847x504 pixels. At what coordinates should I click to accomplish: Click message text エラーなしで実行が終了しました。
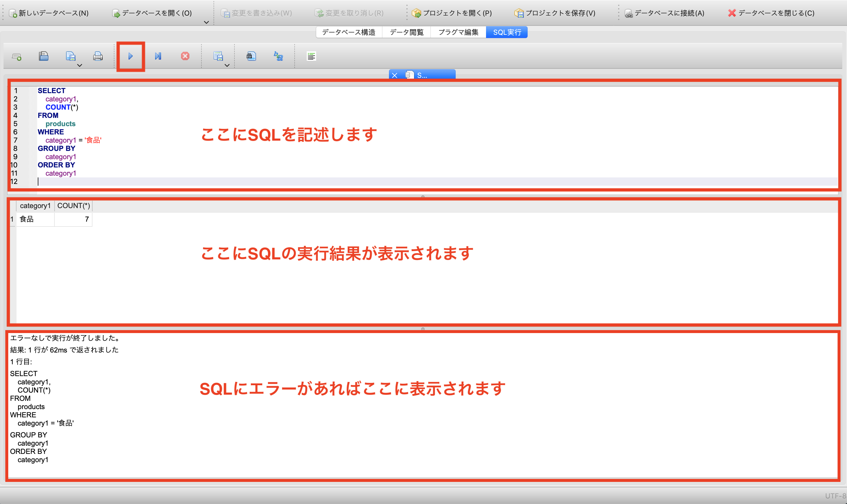[65, 338]
